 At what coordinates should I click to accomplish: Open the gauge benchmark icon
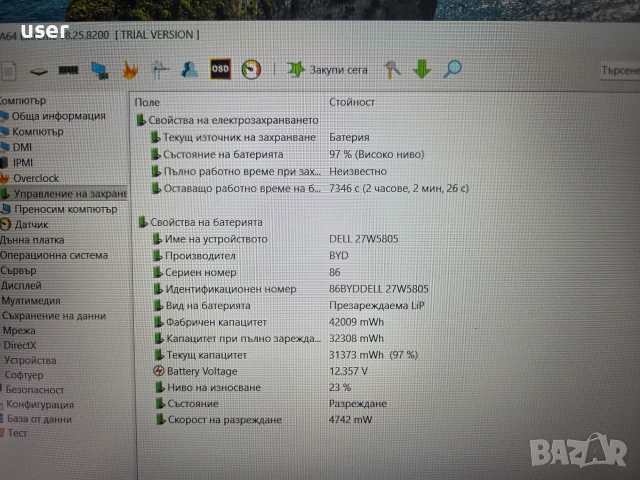(251, 69)
